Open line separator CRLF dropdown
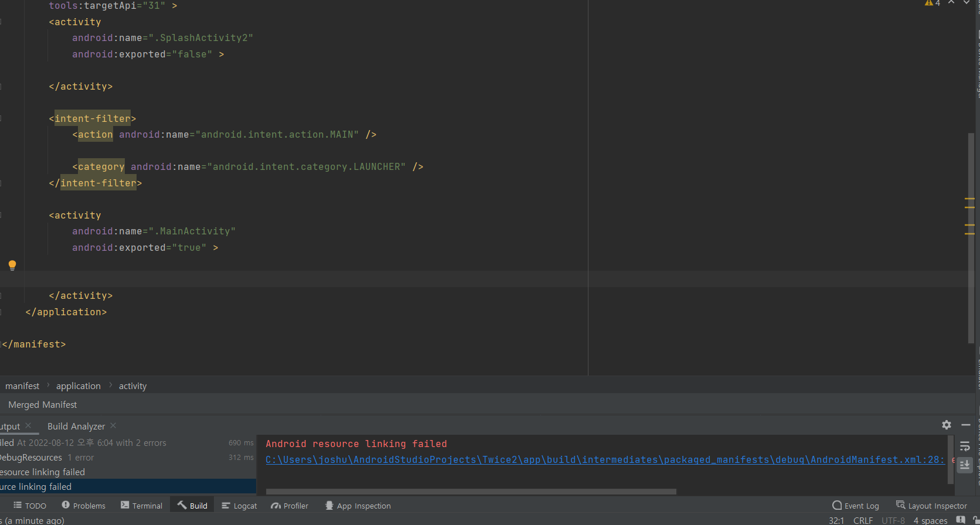The width and height of the screenshot is (980, 525). coord(863,520)
